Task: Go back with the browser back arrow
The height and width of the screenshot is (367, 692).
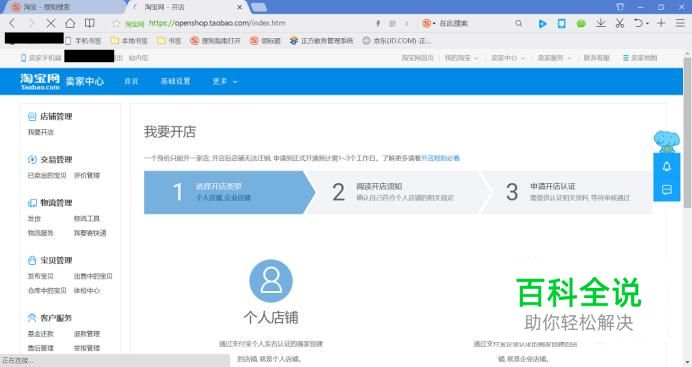Action: (12, 23)
